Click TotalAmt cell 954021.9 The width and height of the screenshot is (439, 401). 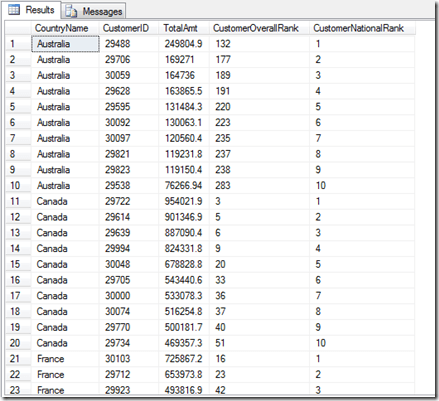pyautogui.click(x=184, y=201)
